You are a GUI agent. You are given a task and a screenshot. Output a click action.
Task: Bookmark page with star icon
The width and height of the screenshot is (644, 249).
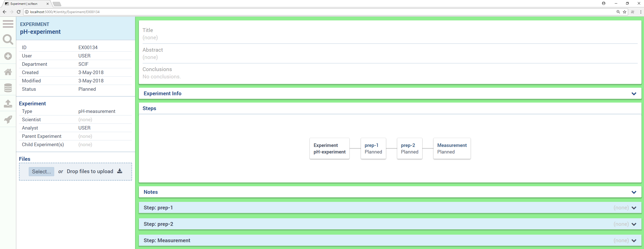click(x=624, y=12)
